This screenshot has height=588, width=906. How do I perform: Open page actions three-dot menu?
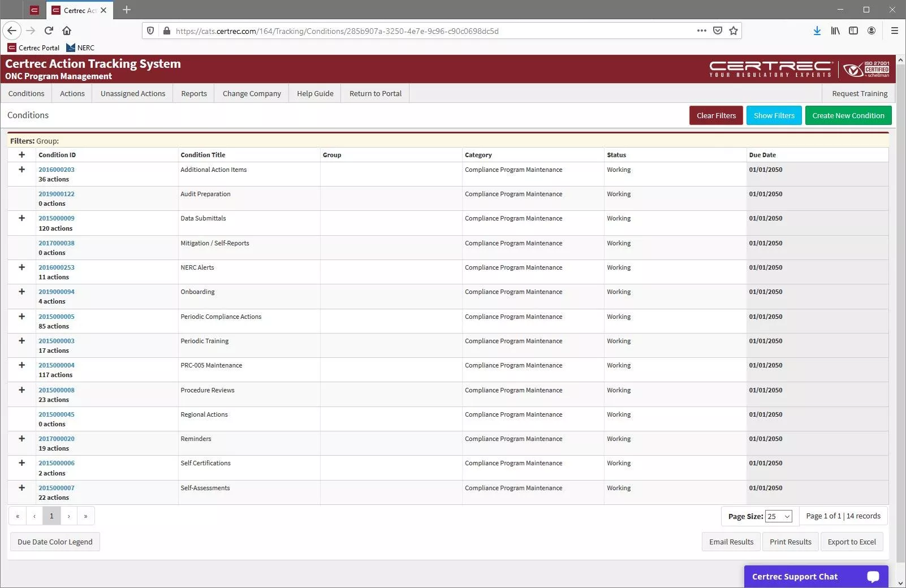click(x=702, y=31)
